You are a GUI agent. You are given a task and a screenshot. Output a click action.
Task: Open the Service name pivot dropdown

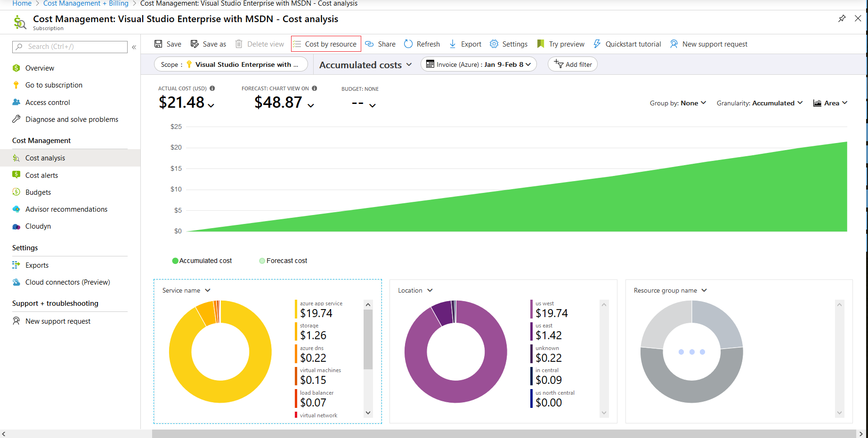(x=187, y=290)
